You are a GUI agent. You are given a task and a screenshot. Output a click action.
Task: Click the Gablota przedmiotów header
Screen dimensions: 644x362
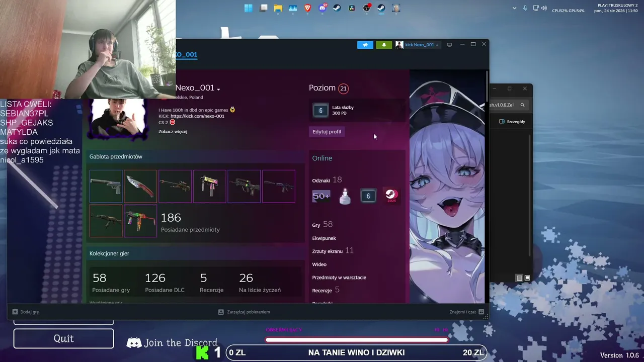pyautogui.click(x=116, y=157)
